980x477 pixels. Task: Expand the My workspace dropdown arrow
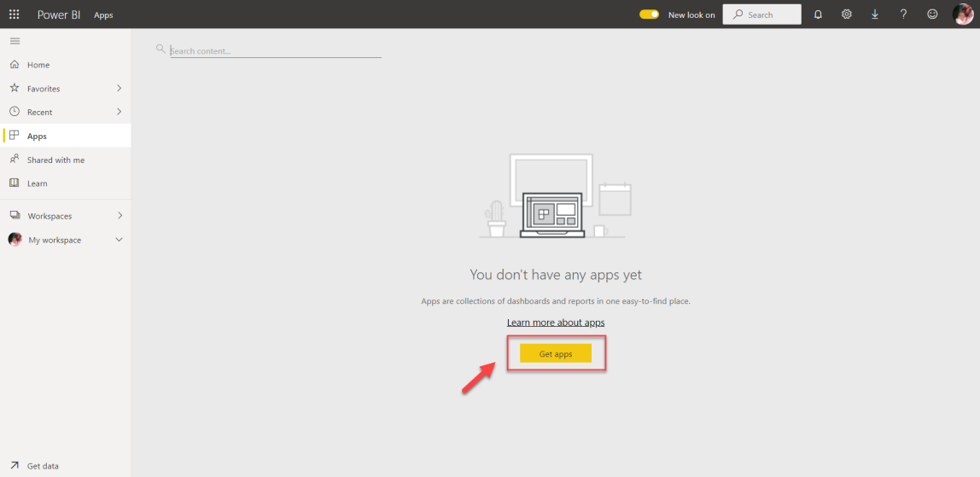120,240
